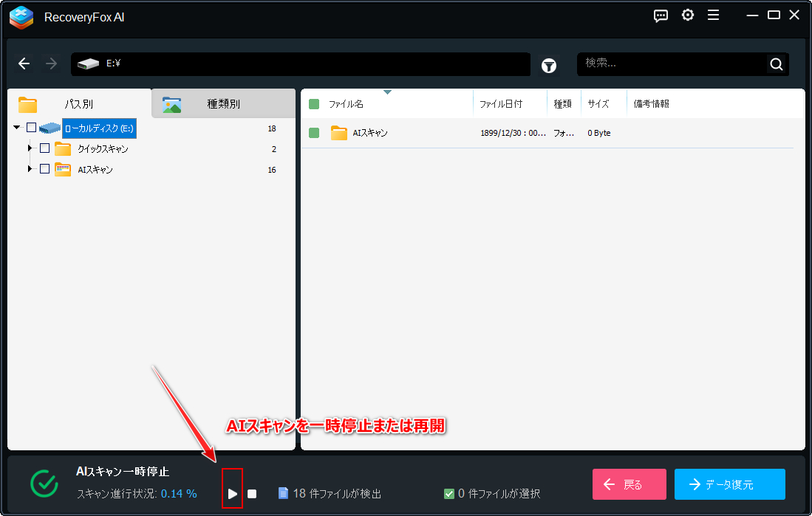Toggle the select-all checkbox in header
Viewport: 812px width, 516px height.
pyautogui.click(x=314, y=104)
